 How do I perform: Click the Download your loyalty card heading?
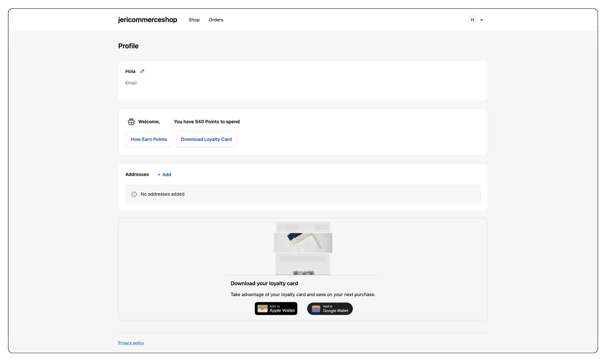point(264,283)
